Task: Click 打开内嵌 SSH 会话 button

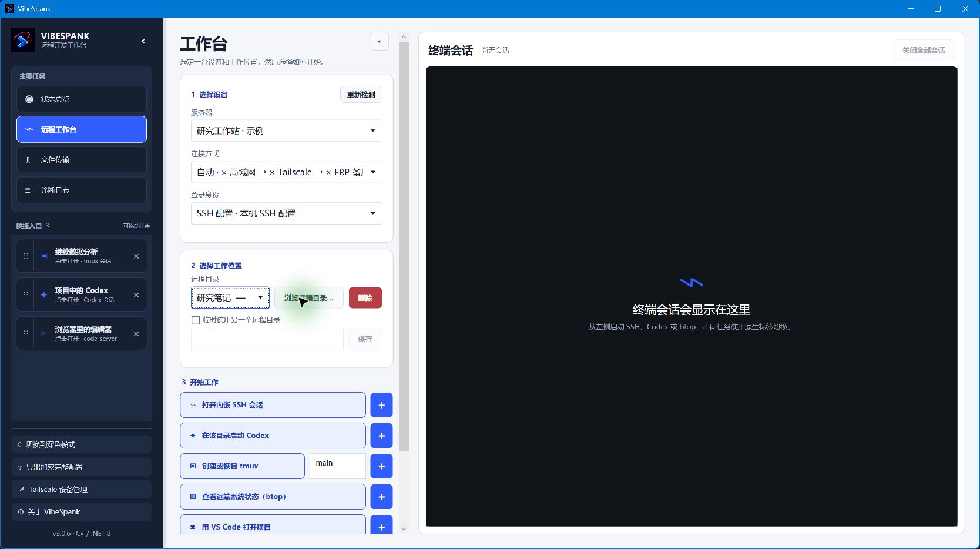Action: point(273,405)
